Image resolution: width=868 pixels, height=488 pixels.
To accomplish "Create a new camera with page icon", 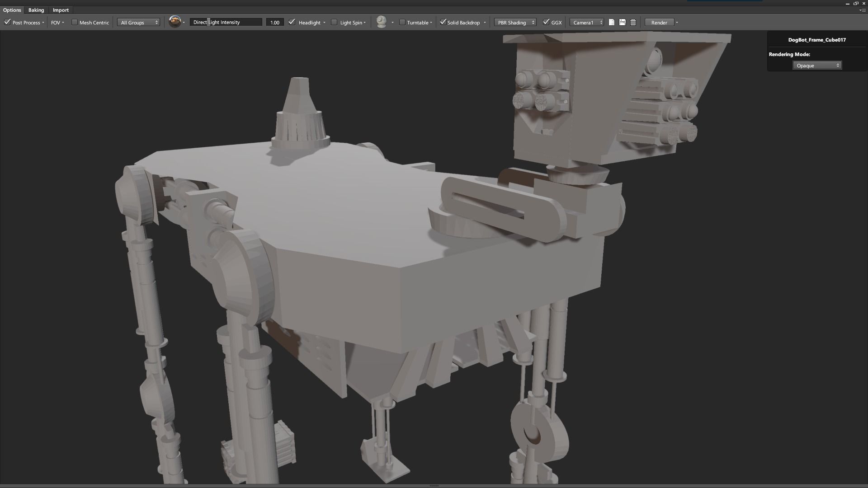I will (612, 22).
